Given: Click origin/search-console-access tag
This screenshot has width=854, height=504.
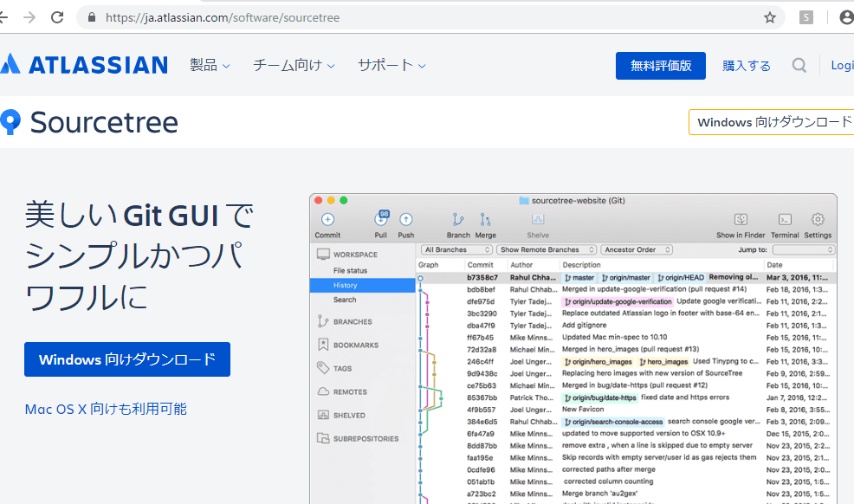Looking at the screenshot, I should point(613,422).
